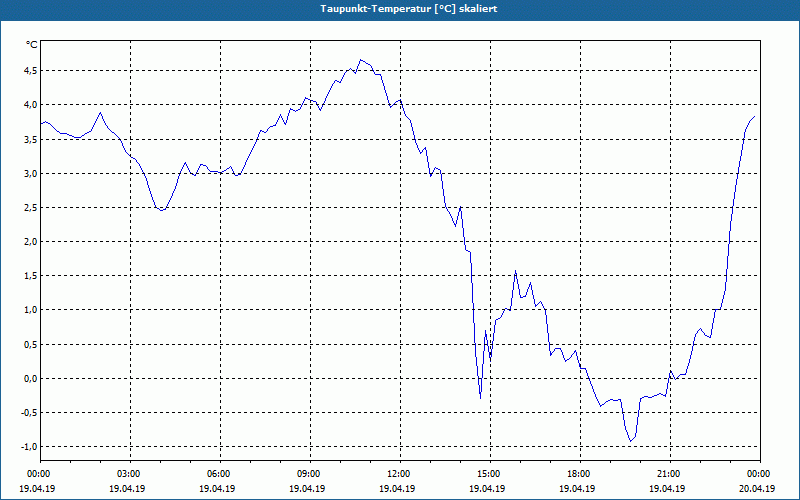Select the '19.04.19' date under 09:00

point(308,488)
